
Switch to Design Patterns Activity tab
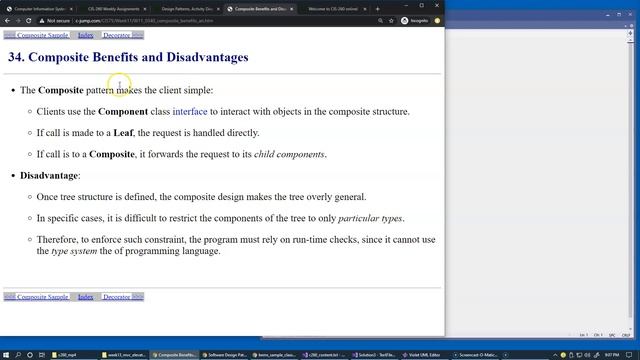187,9
